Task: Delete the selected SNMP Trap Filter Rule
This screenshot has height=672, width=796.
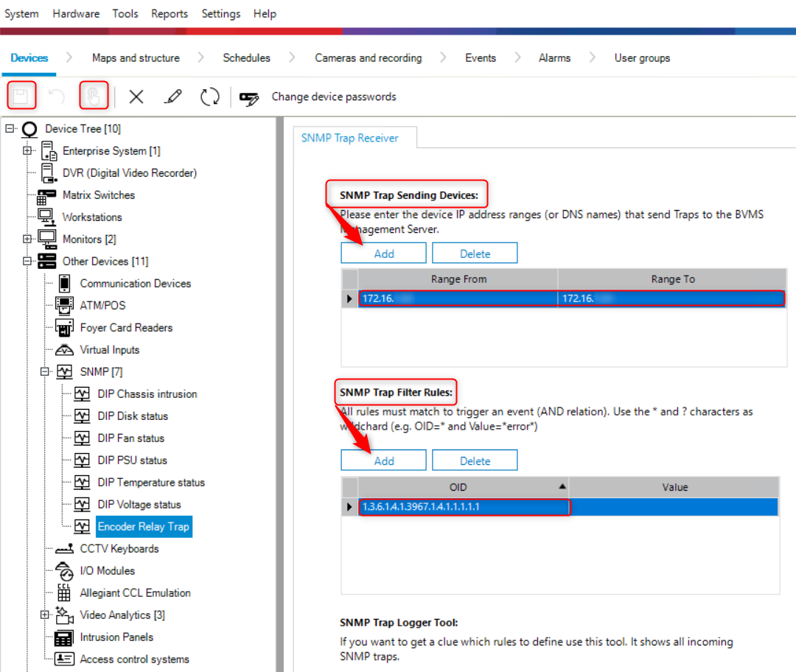Action: click(x=475, y=461)
